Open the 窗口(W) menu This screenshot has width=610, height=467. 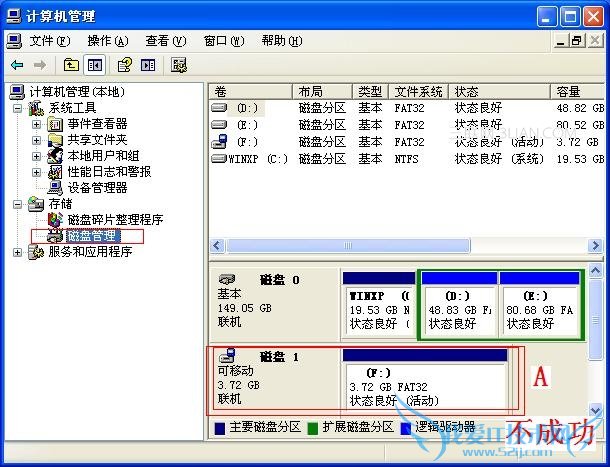(x=224, y=41)
